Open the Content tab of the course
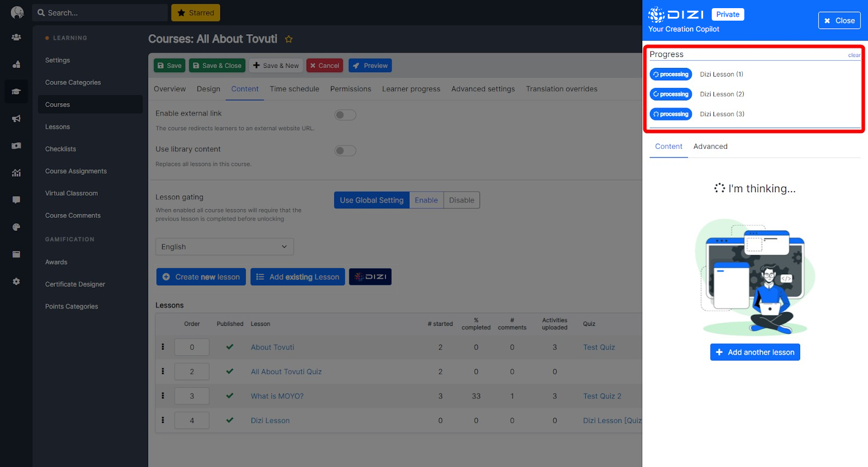This screenshot has width=868, height=467. click(245, 89)
